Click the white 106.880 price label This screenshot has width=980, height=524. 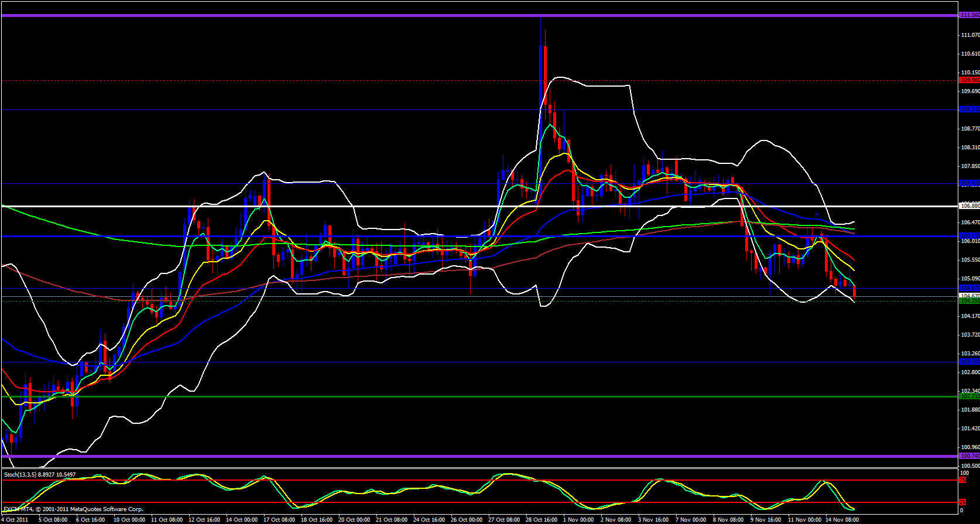click(969, 206)
